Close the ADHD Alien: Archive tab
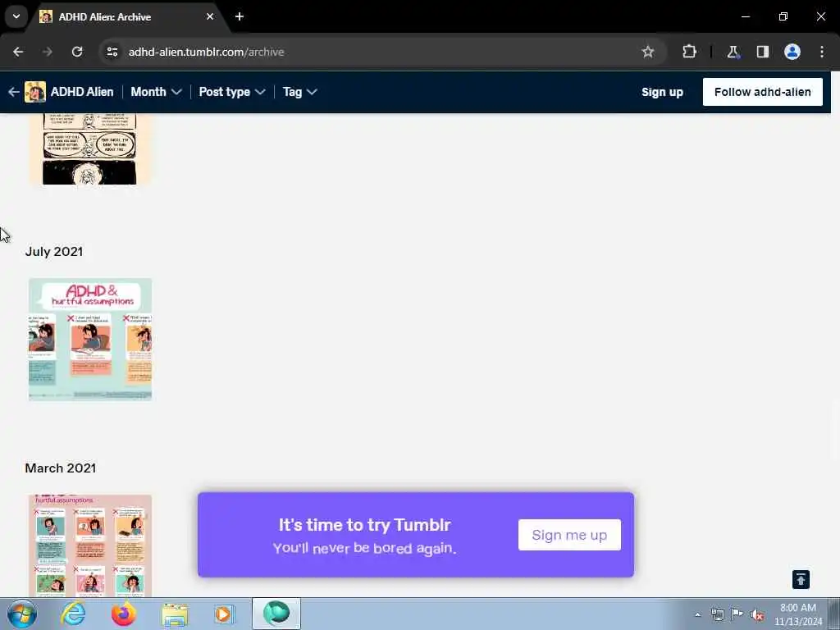 point(210,16)
